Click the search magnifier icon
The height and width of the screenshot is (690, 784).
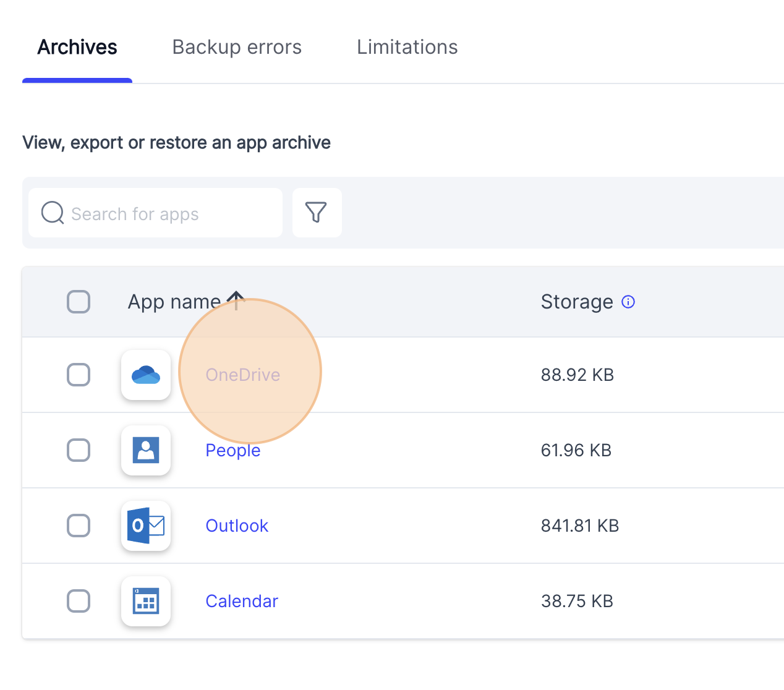click(x=52, y=213)
